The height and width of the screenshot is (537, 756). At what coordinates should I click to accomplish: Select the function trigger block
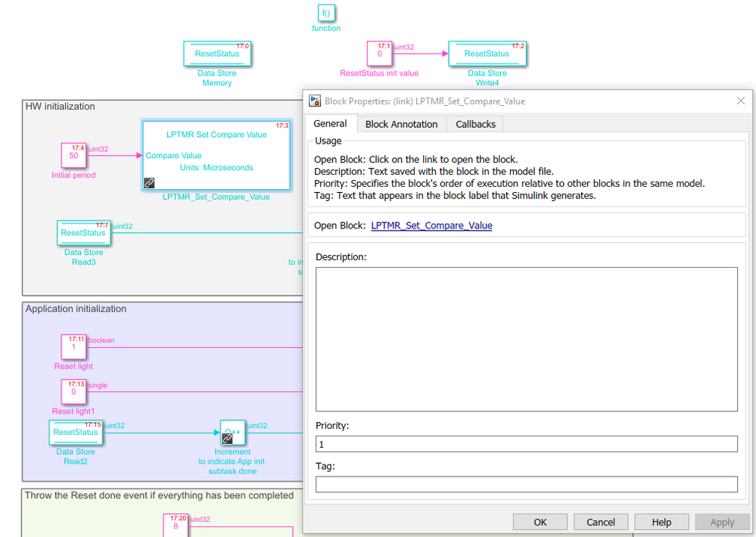tap(326, 13)
